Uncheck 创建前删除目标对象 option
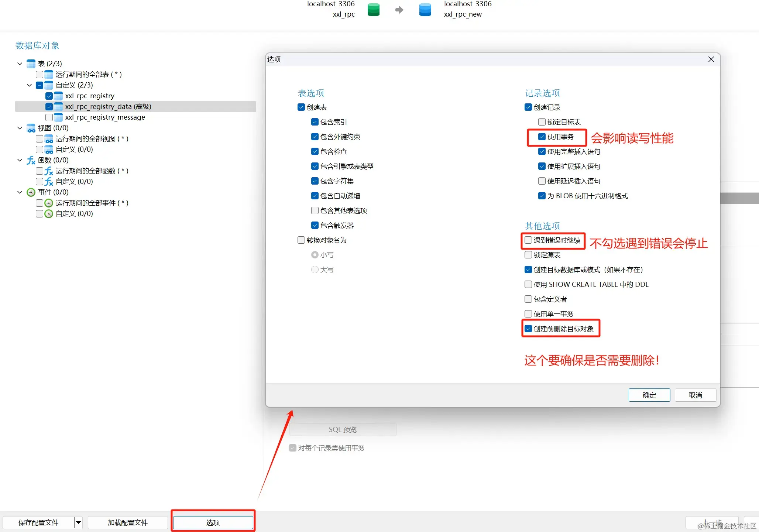Viewport: 759px width, 532px height. [x=528, y=329]
